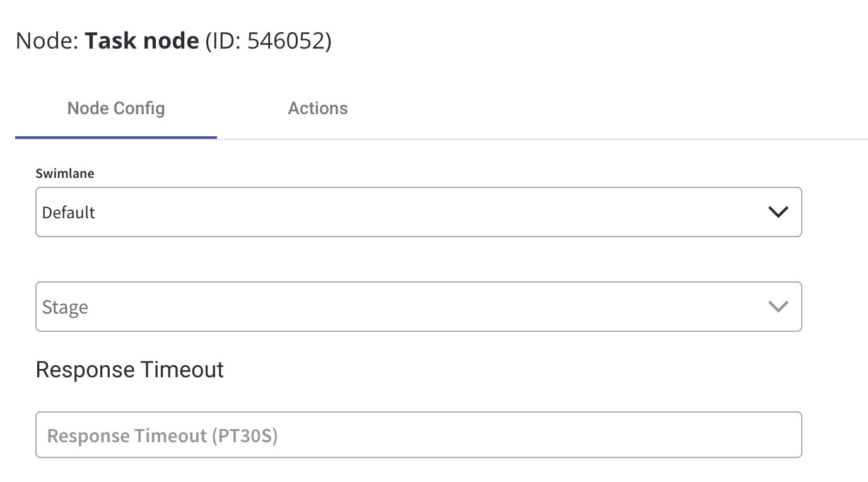Select the Node Config tab
The width and height of the screenshot is (868, 482).
[x=116, y=109]
